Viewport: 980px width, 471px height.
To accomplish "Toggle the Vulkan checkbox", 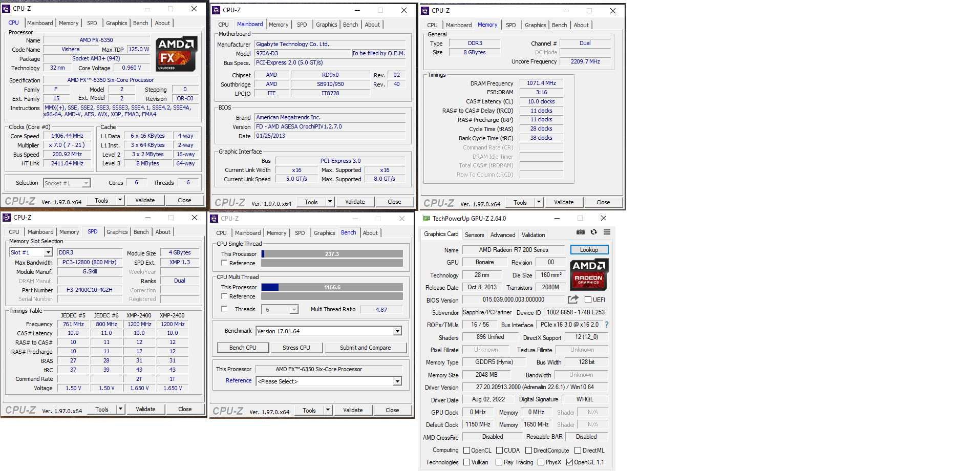I will (x=466, y=462).
